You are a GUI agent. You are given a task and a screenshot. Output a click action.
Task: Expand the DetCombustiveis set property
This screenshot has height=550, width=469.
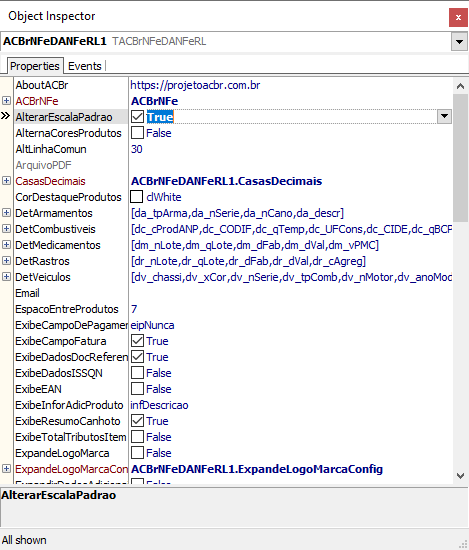(x=6, y=229)
